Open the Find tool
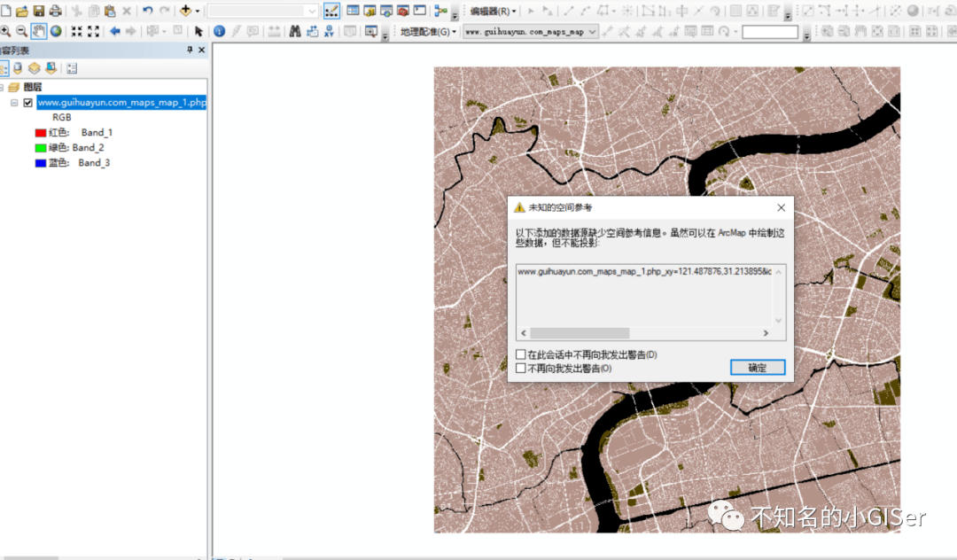 [x=294, y=29]
